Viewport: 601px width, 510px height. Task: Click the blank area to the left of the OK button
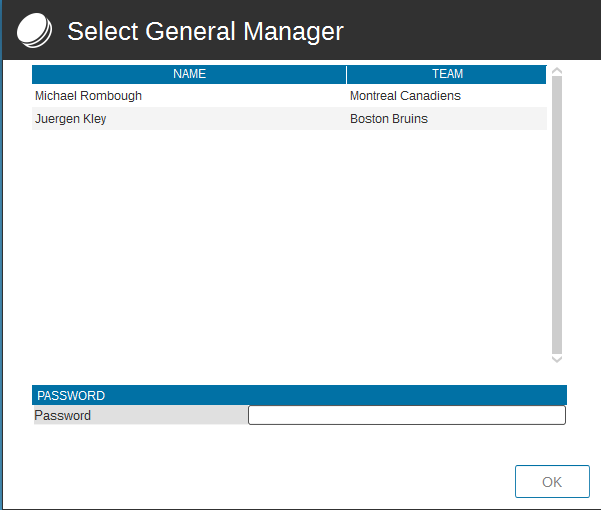(x=268, y=482)
